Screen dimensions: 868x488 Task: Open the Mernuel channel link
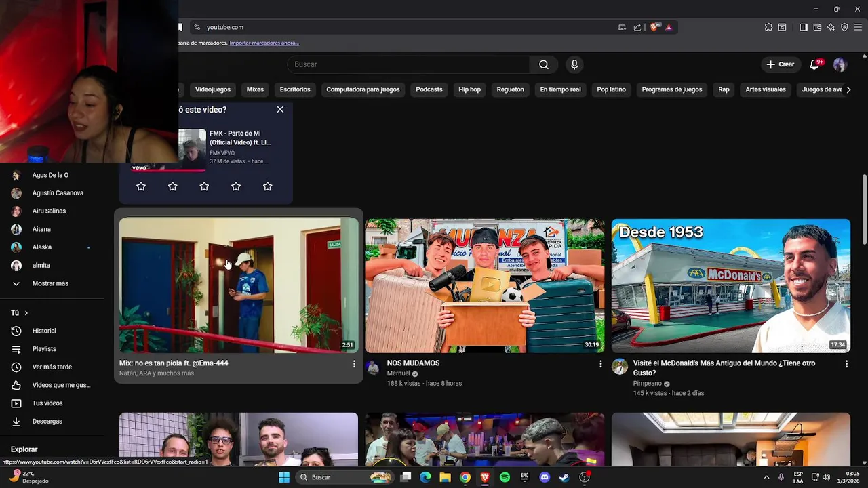399,373
